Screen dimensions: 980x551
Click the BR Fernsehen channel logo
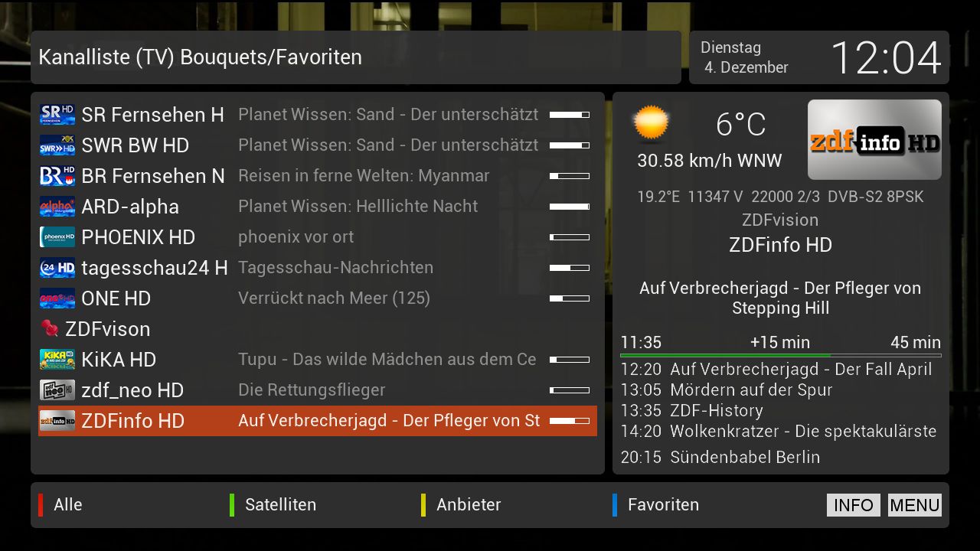click(x=57, y=176)
